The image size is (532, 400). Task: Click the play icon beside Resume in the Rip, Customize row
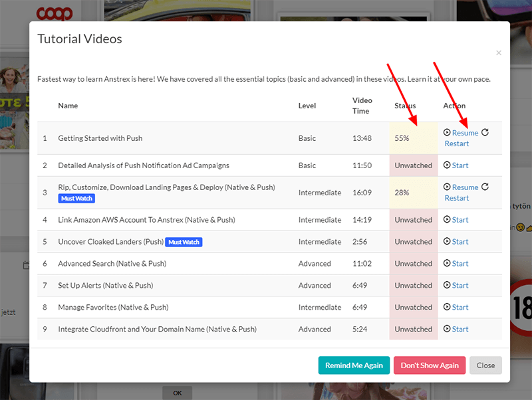pyautogui.click(x=447, y=187)
